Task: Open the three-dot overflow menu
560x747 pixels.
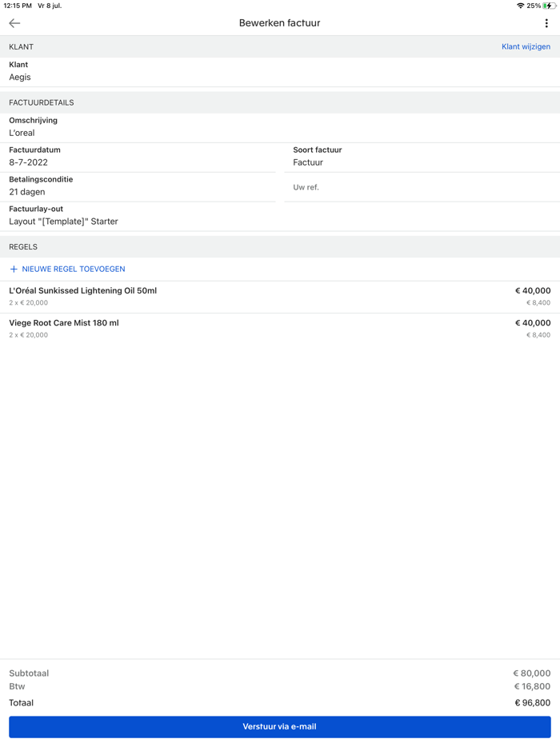Action: pyautogui.click(x=549, y=23)
